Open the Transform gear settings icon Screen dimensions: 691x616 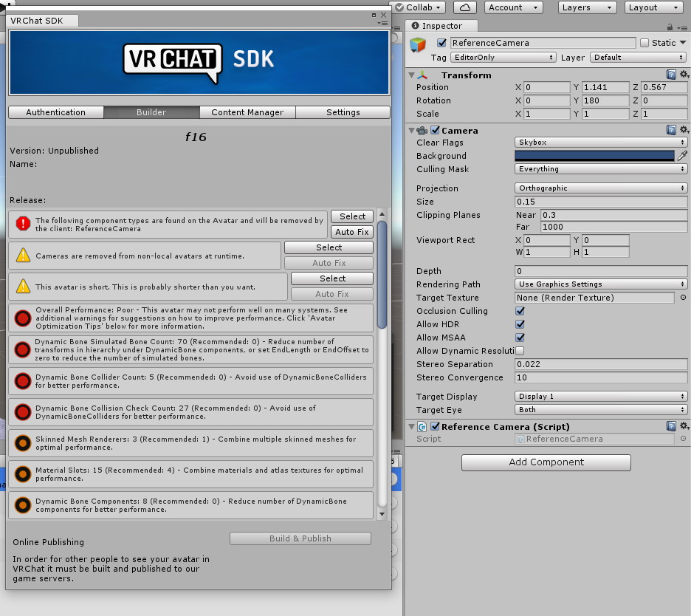pyautogui.click(x=684, y=75)
